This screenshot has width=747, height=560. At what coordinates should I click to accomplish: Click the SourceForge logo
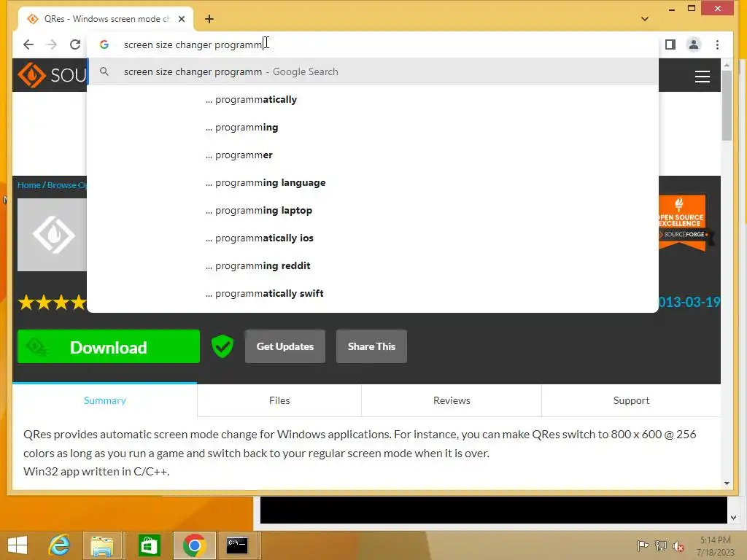coord(53,75)
